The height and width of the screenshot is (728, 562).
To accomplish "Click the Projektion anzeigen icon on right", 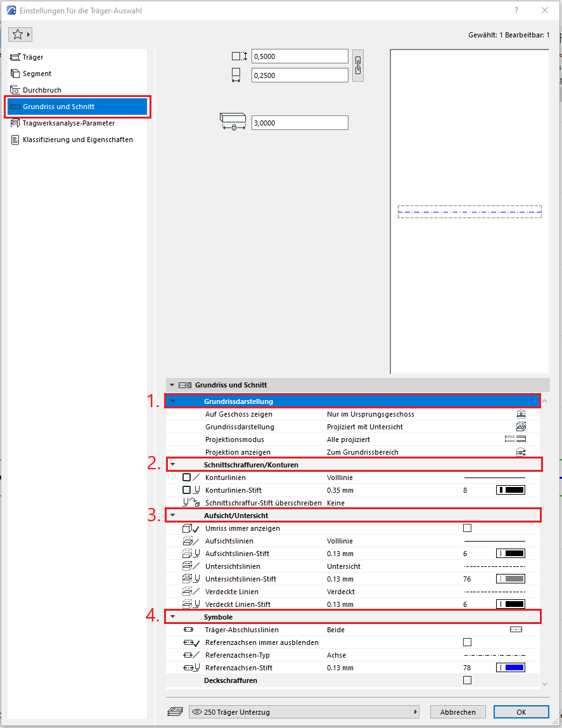I will click(521, 452).
